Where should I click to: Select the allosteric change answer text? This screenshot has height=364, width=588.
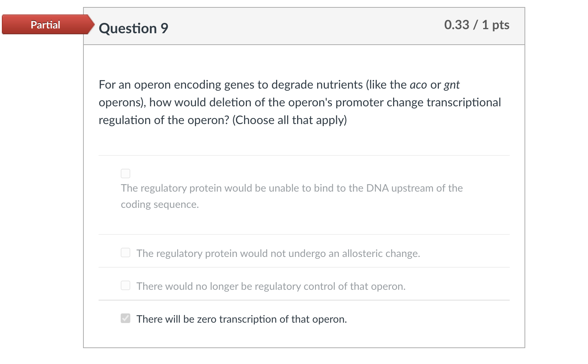coord(278,253)
